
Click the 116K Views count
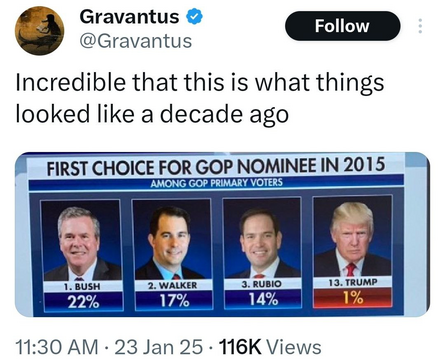(270, 347)
